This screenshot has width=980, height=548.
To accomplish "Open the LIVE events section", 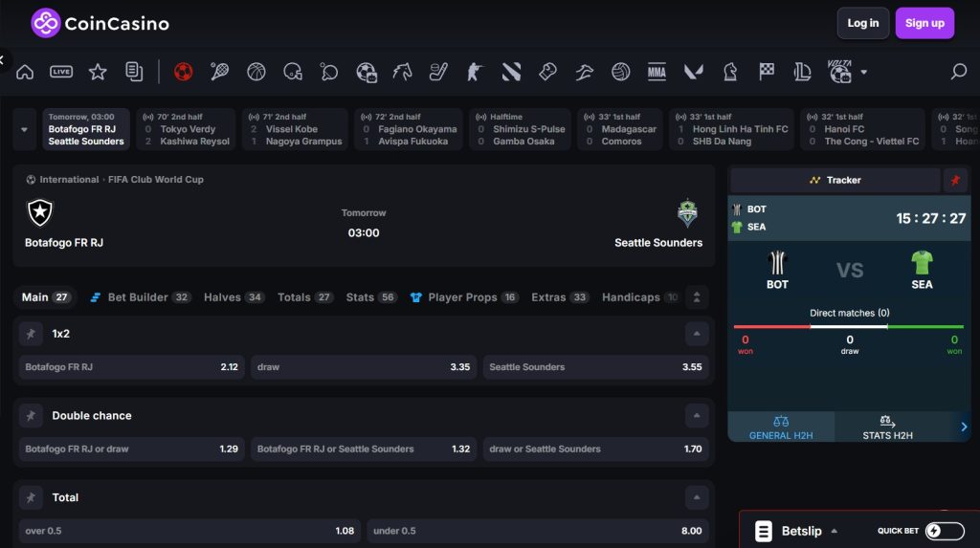I will [x=61, y=72].
